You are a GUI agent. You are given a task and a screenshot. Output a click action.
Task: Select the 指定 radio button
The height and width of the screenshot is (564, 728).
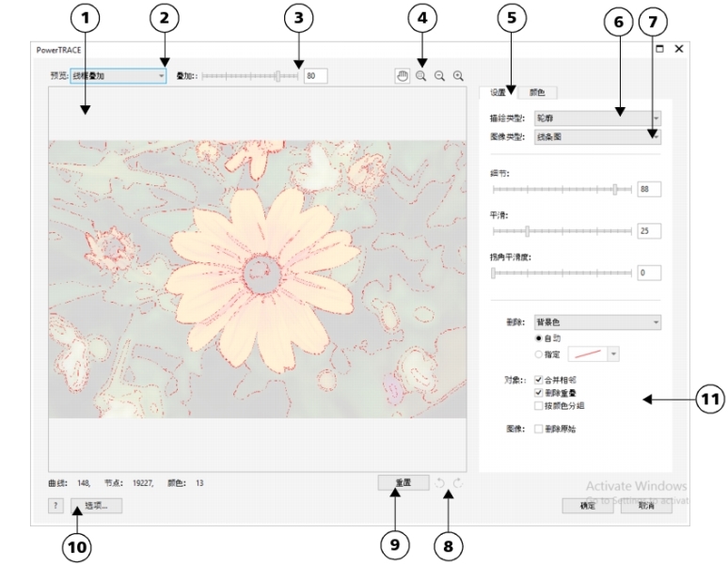pyautogui.click(x=537, y=352)
